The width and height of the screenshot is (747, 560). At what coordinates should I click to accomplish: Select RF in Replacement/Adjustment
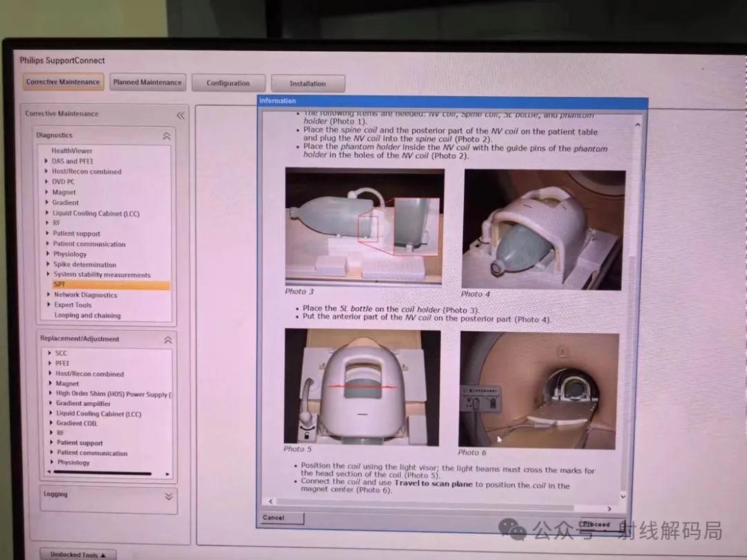[60, 433]
